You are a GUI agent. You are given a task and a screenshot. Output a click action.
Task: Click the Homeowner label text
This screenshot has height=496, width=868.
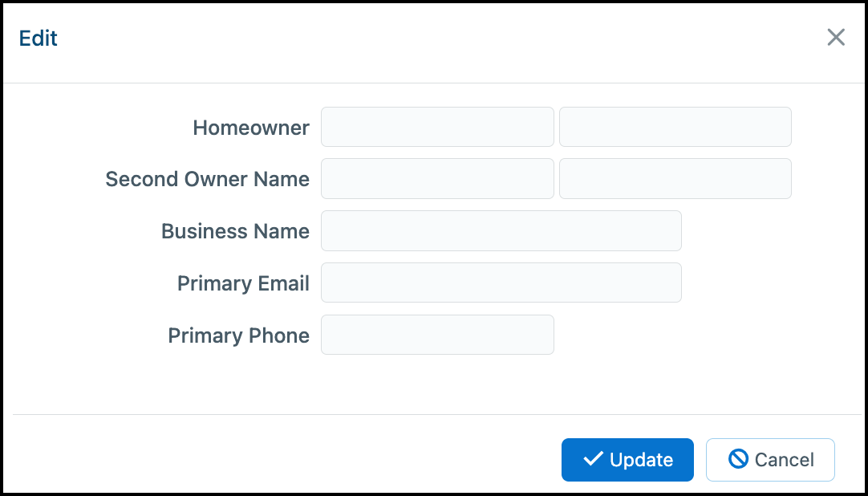[x=251, y=128]
